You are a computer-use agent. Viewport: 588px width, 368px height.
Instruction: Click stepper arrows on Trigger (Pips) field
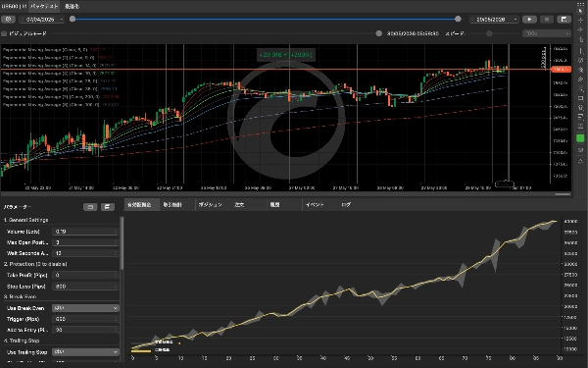[x=116, y=319]
